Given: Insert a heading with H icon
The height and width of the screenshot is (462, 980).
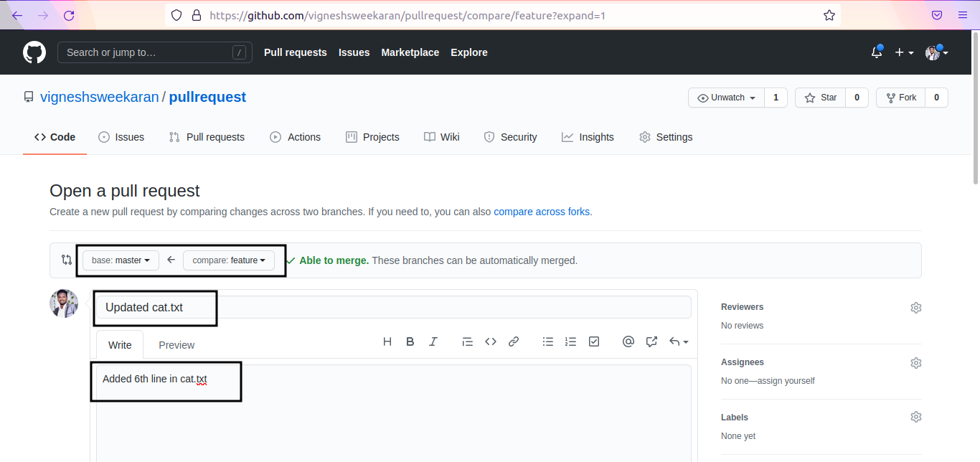Looking at the screenshot, I should click(x=387, y=342).
